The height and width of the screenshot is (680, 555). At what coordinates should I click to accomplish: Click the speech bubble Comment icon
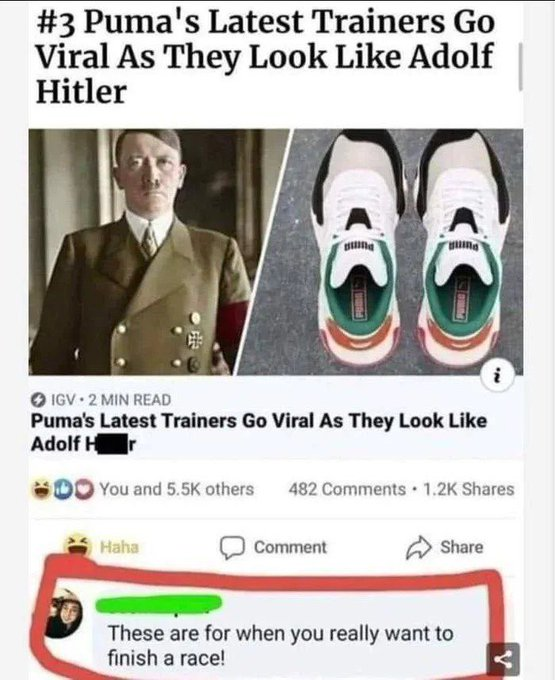234,548
